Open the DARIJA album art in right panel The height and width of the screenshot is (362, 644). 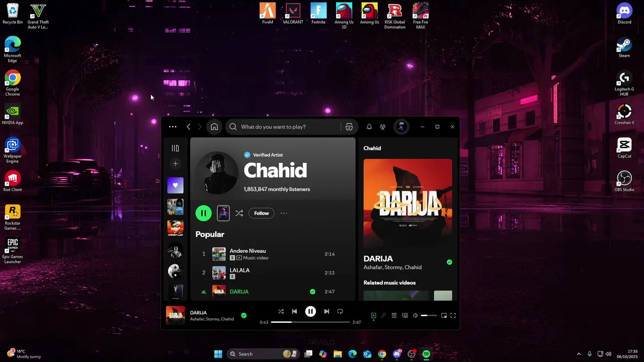click(408, 203)
